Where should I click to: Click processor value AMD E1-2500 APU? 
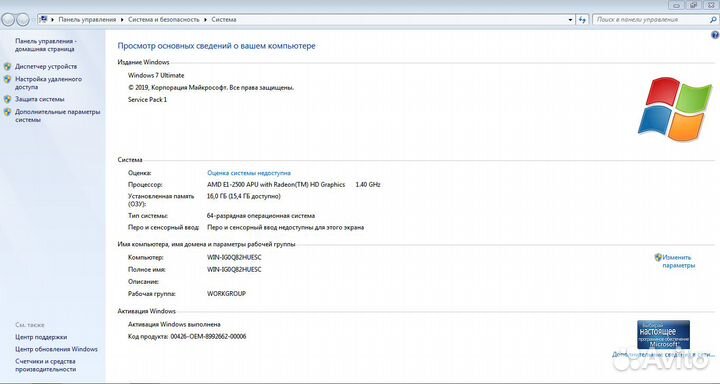pos(276,185)
